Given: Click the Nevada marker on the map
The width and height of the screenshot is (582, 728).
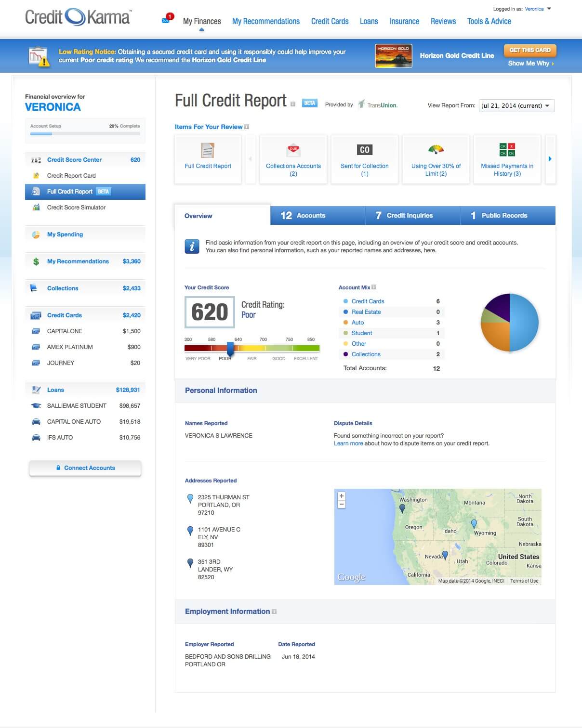Looking at the screenshot, I should click(x=445, y=555).
